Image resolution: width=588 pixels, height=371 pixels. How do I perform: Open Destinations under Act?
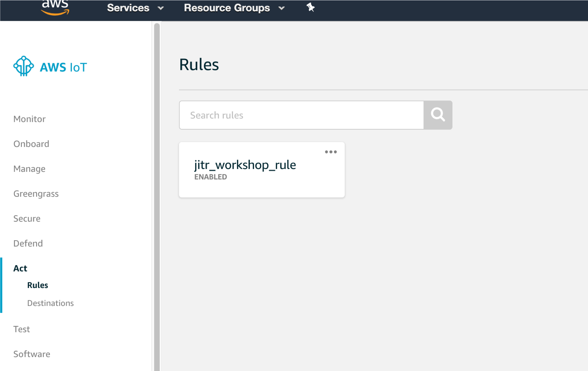[x=50, y=303]
